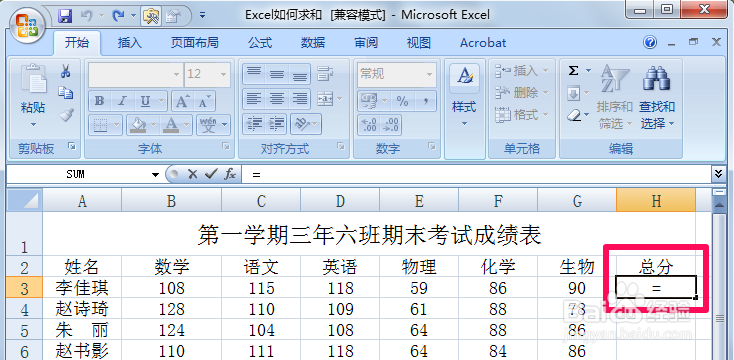Toggle merge and center cells

point(325,99)
